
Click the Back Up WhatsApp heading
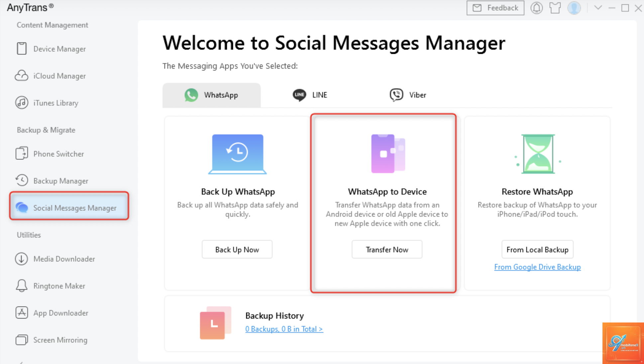[238, 192]
